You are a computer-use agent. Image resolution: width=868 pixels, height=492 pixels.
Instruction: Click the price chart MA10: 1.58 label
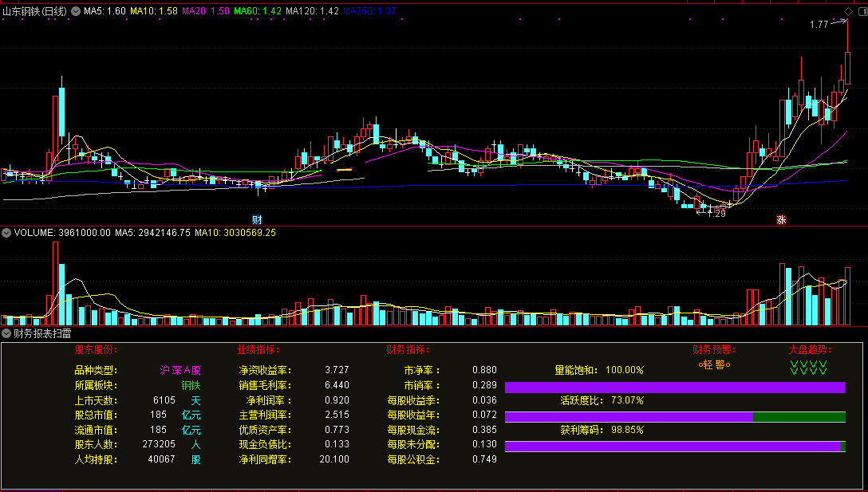coord(154,11)
